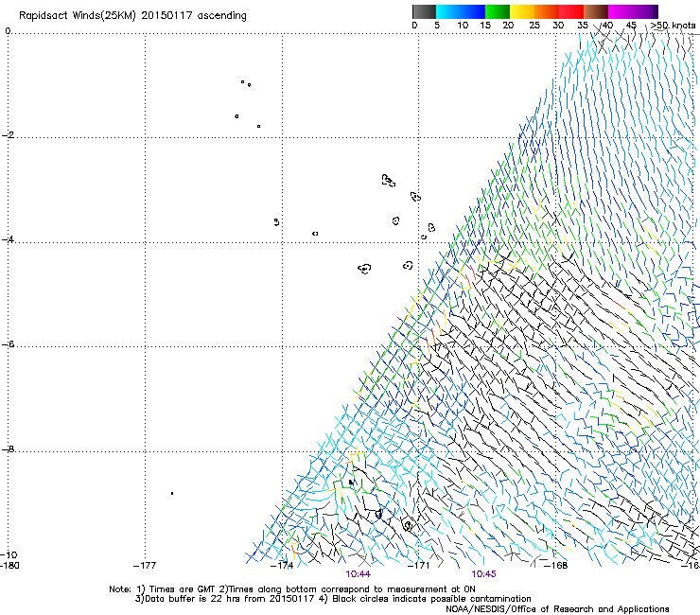Click the '-177' longitude axis label
700x615 pixels.
145,566
